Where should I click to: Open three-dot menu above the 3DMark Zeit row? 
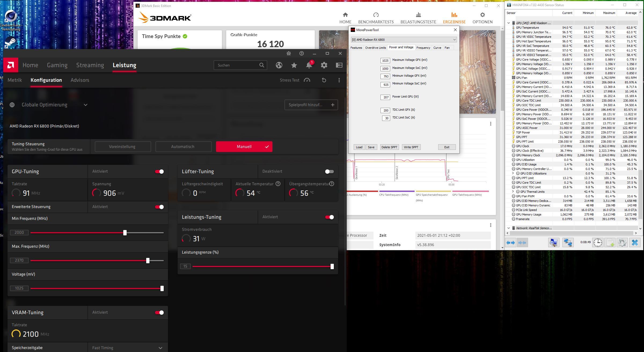491,225
